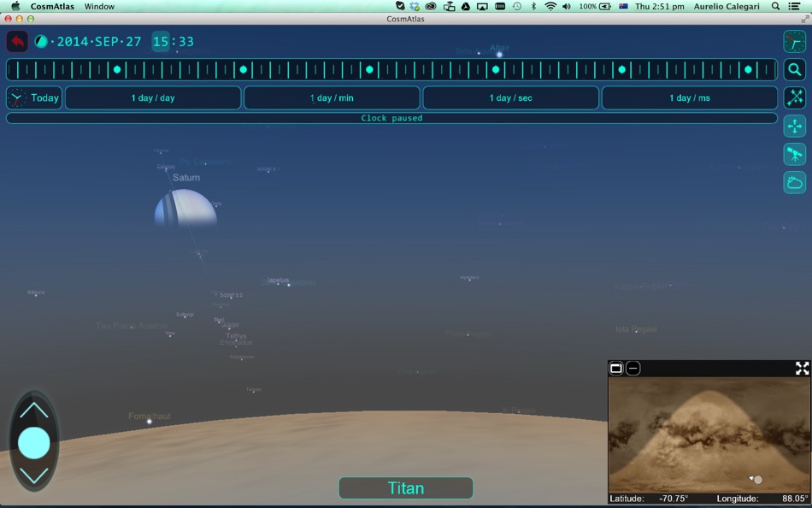The image size is (812, 508).
Task: Click the last dot marker on time ruler
Action: coord(748,69)
